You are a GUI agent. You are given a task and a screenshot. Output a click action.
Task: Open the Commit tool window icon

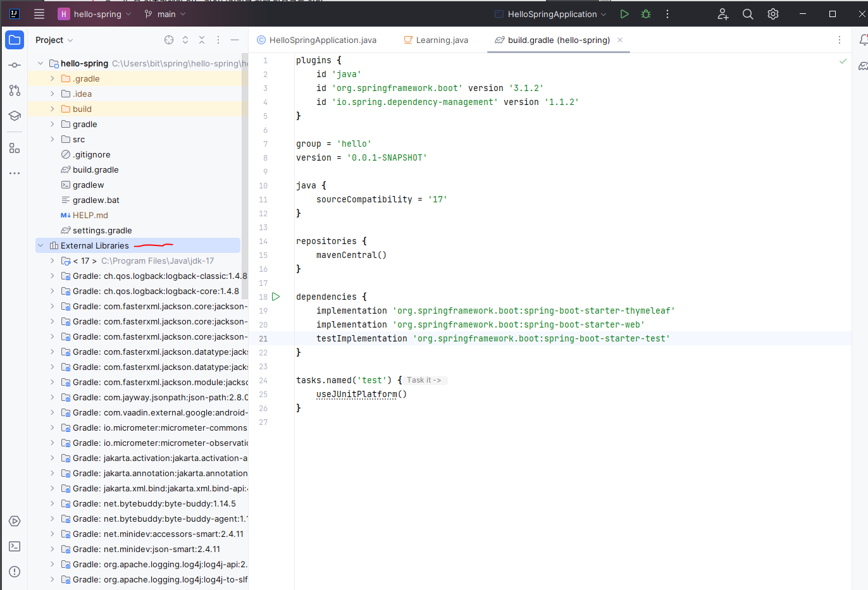point(15,65)
